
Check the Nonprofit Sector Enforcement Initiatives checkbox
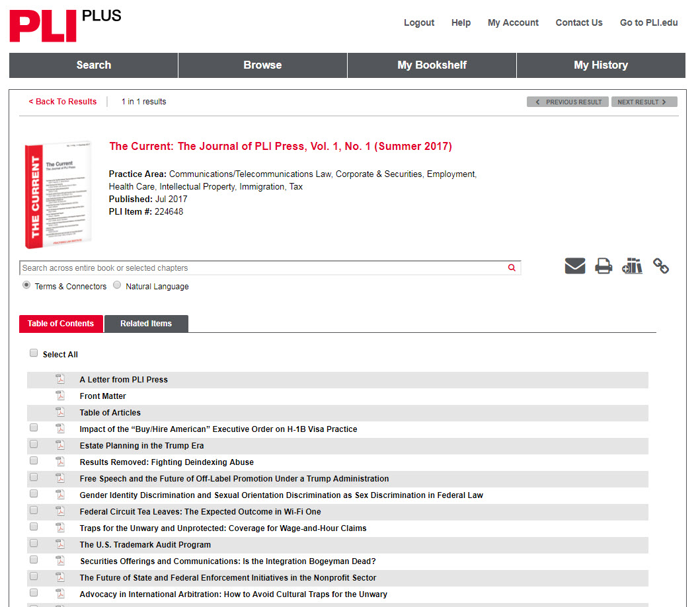point(34,576)
